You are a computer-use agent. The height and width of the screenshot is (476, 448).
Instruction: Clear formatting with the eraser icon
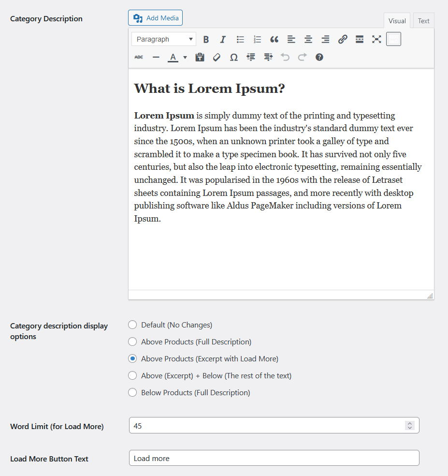[x=217, y=57]
